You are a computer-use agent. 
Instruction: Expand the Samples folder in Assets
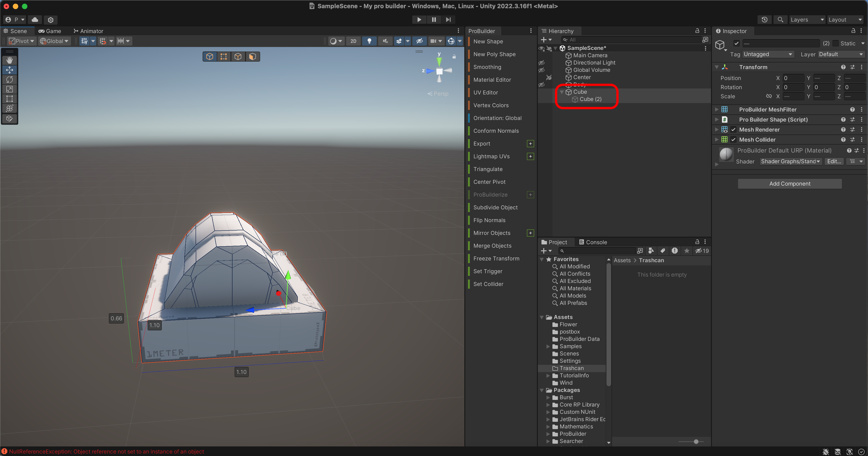click(x=548, y=346)
